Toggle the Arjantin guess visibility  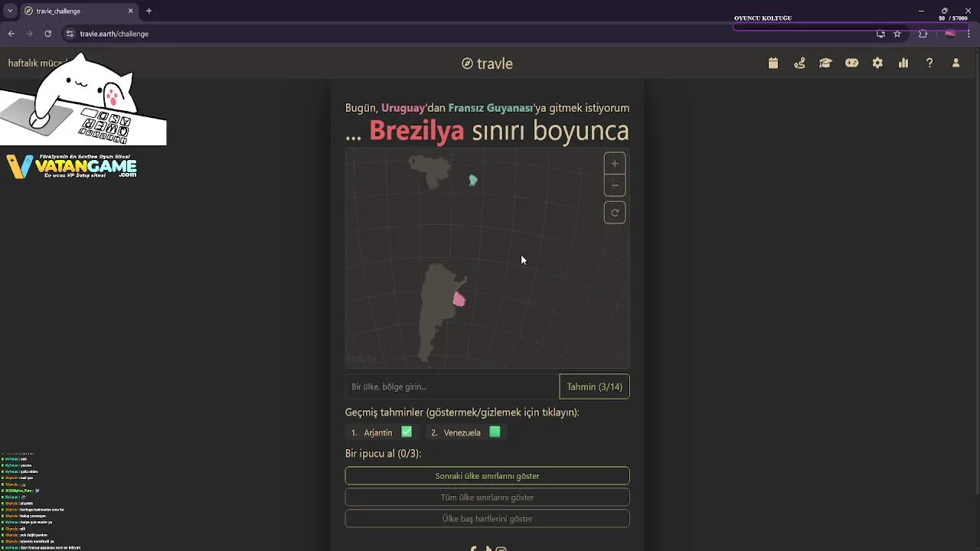pyautogui.click(x=381, y=432)
